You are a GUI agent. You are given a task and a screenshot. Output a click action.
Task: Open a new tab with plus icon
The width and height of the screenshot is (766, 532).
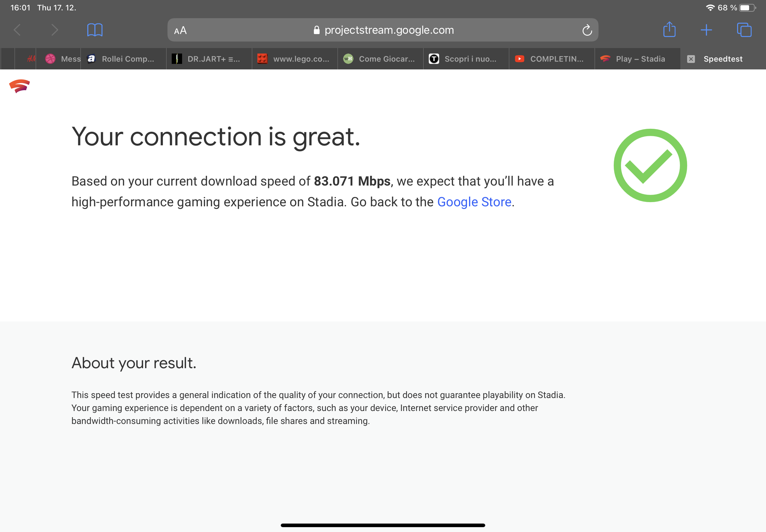point(706,30)
